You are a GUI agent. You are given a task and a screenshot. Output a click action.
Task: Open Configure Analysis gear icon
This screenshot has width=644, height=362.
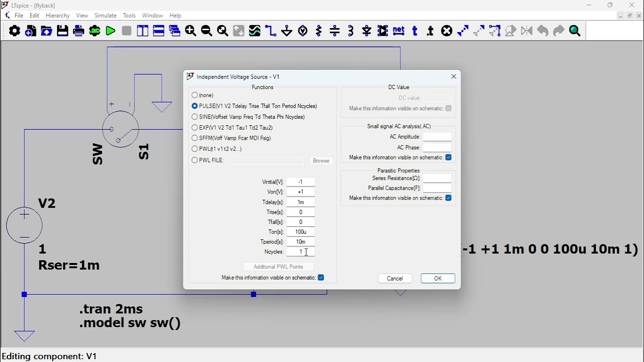coord(95,31)
